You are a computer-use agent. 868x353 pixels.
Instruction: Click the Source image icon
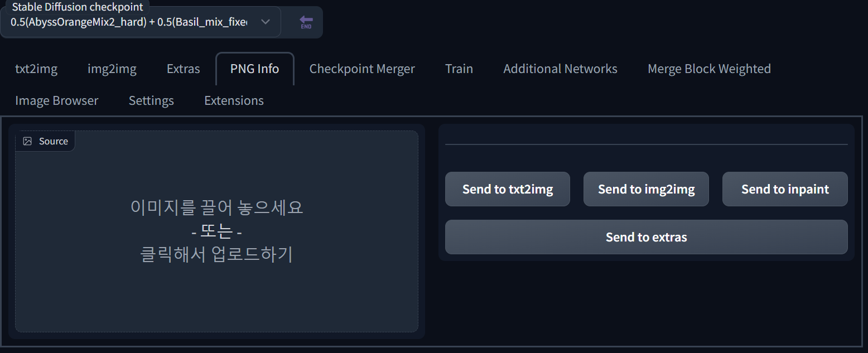coord(27,141)
